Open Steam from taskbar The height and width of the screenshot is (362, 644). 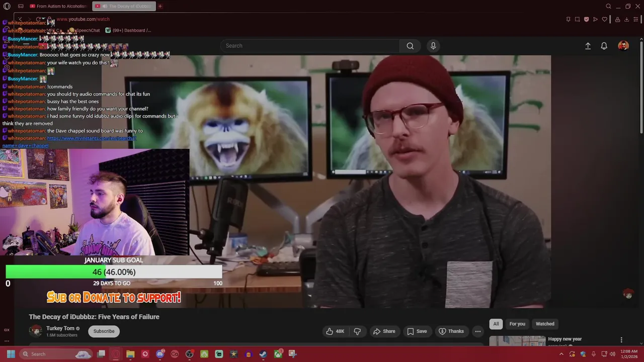pyautogui.click(x=263, y=354)
